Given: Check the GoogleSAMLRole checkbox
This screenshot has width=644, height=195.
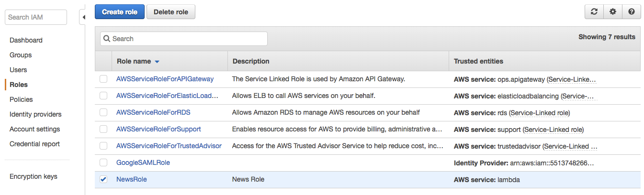Looking at the screenshot, I should 103,162.
